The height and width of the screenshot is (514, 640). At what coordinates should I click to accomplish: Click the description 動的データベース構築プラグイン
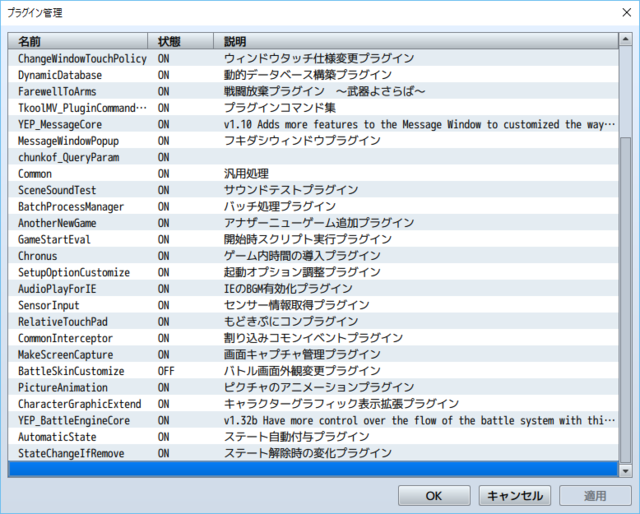308,75
